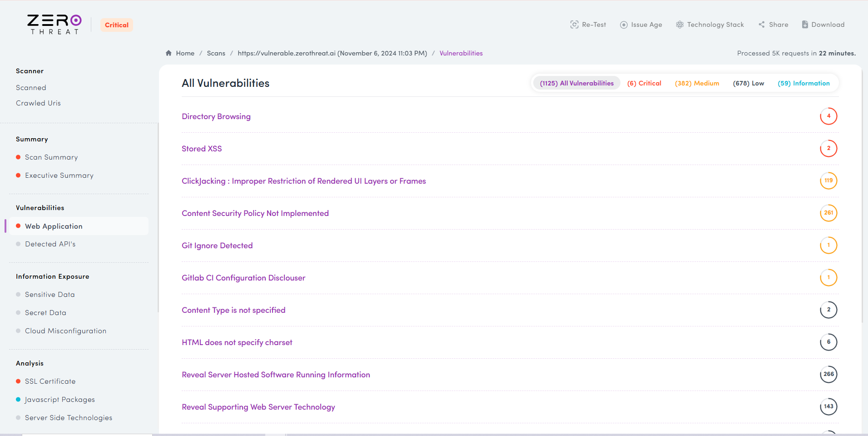Screen dimensions: 868x436
Task: Click Download button label
Action: coord(828,25)
